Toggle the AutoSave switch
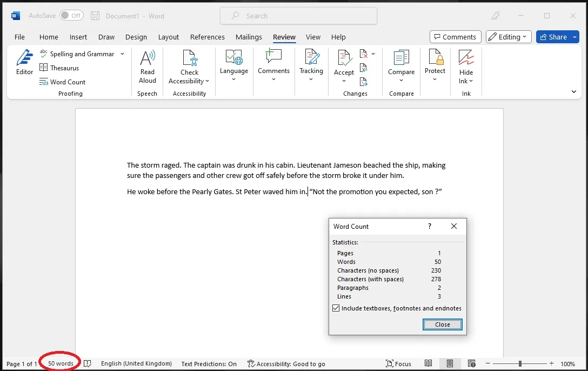 pyautogui.click(x=71, y=16)
